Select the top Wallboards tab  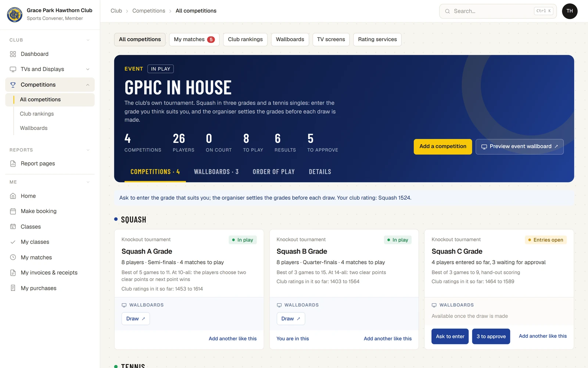290,39
